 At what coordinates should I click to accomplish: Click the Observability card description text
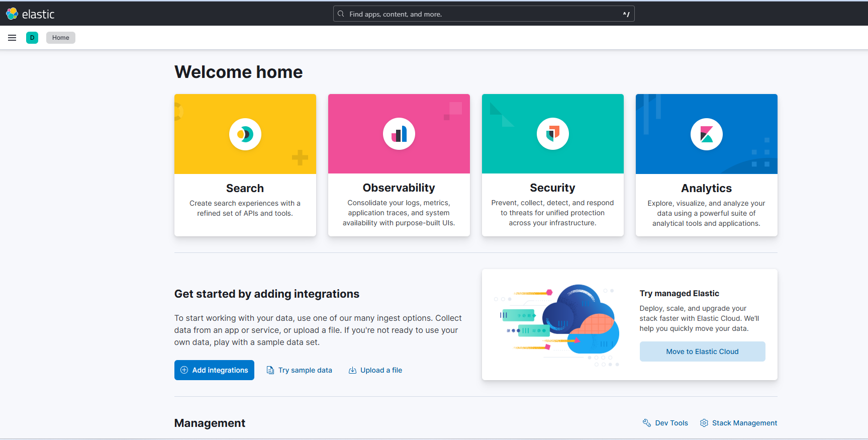(399, 213)
